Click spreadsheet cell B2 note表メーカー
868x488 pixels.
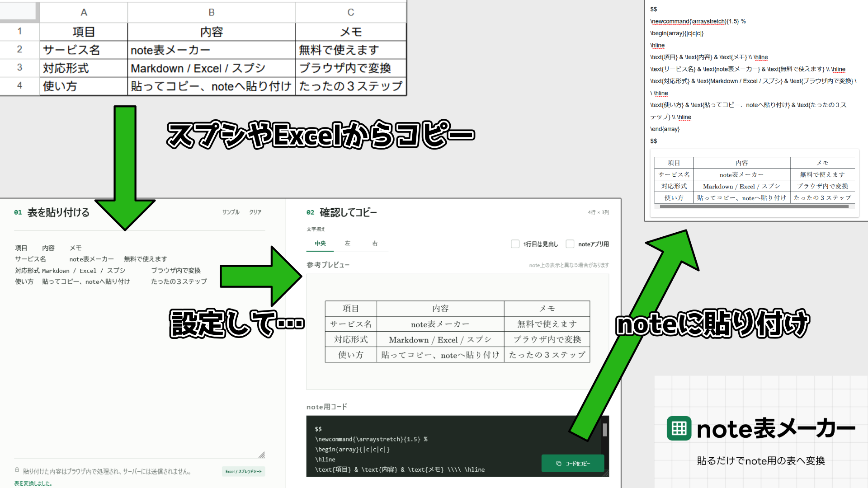[x=212, y=50]
